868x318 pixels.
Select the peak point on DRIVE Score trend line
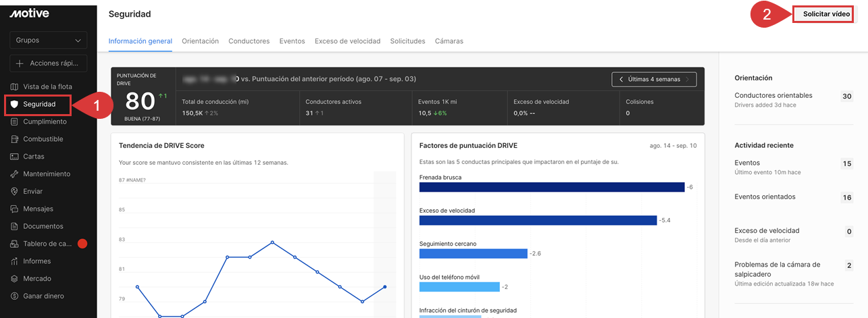(272, 242)
